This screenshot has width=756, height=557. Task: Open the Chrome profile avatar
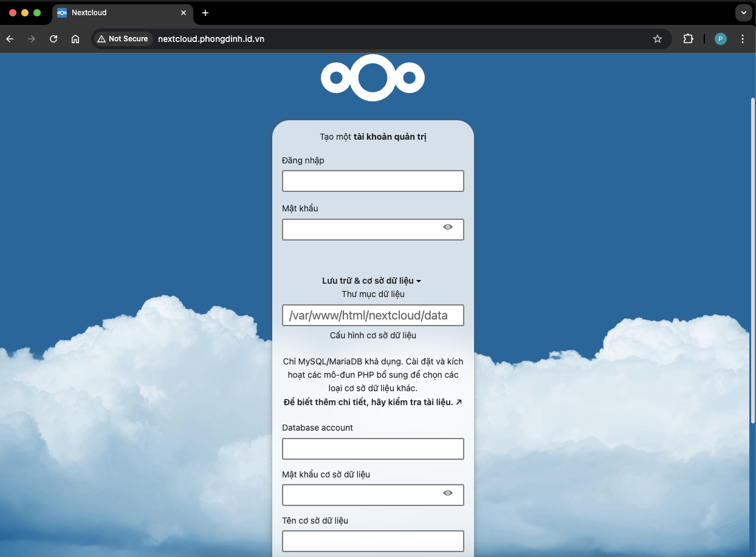pos(721,39)
